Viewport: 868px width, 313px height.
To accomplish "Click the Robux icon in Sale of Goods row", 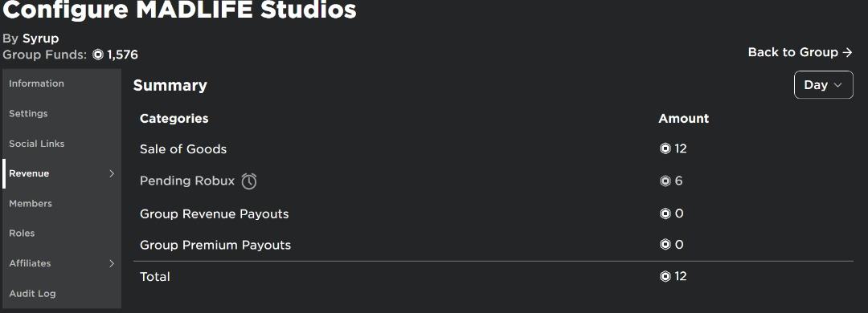I will 665,148.
